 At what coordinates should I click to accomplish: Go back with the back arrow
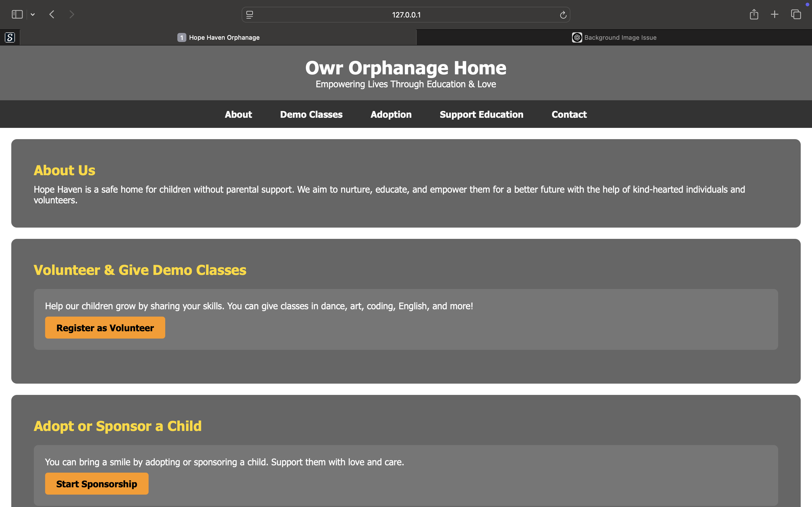point(52,14)
